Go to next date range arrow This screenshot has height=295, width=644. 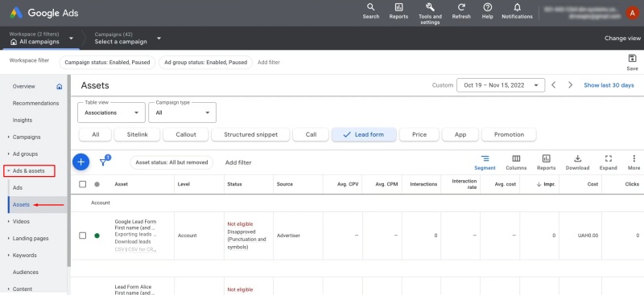point(570,85)
